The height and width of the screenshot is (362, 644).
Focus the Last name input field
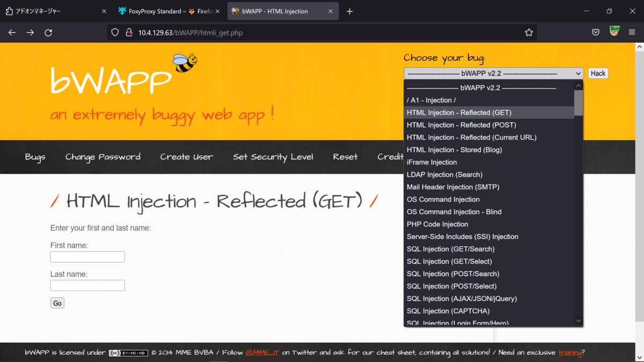(x=87, y=285)
